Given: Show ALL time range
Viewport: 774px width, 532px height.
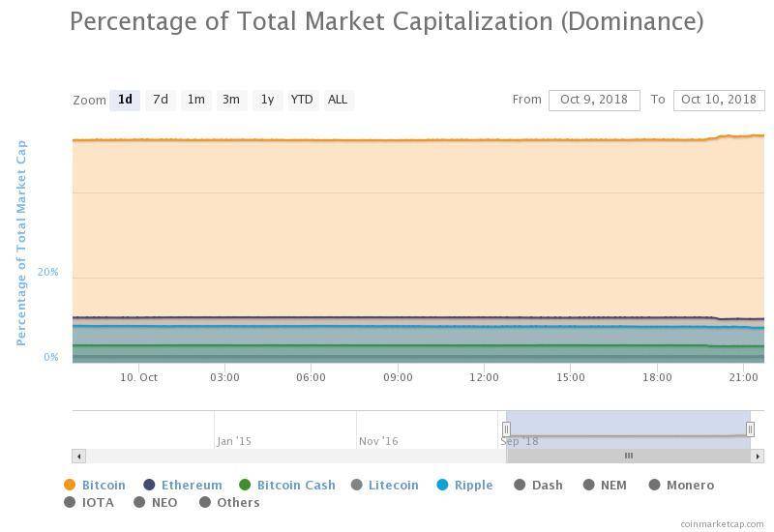Looking at the screenshot, I should pyautogui.click(x=338, y=100).
